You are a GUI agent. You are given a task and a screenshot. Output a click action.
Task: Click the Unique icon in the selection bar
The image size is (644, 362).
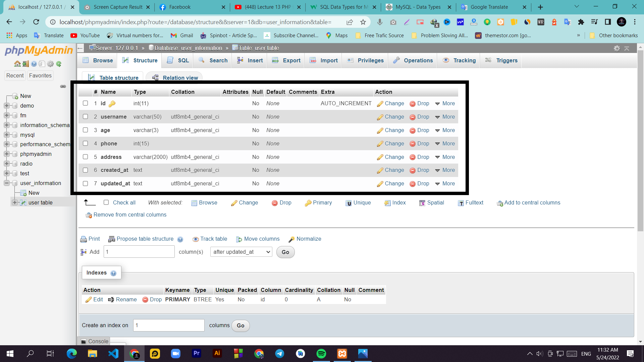click(x=349, y=203)
